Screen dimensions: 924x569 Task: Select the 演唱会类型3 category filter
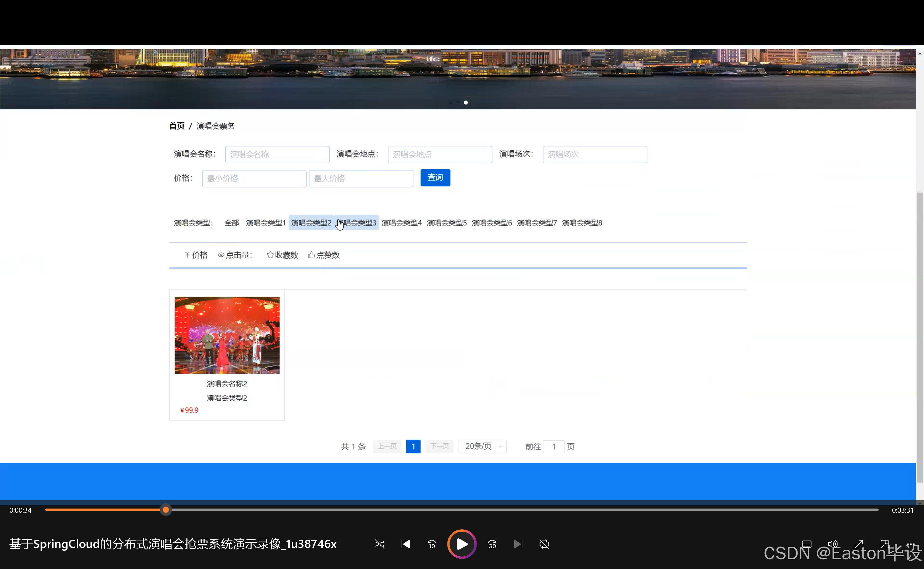click(357, 222)
